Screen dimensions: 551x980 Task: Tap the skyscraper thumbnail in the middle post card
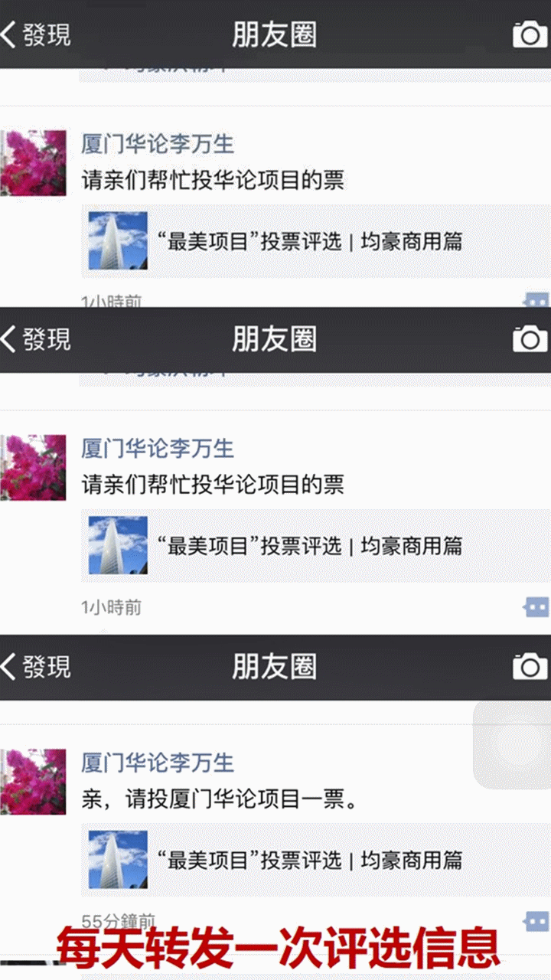tap(118, 545)
